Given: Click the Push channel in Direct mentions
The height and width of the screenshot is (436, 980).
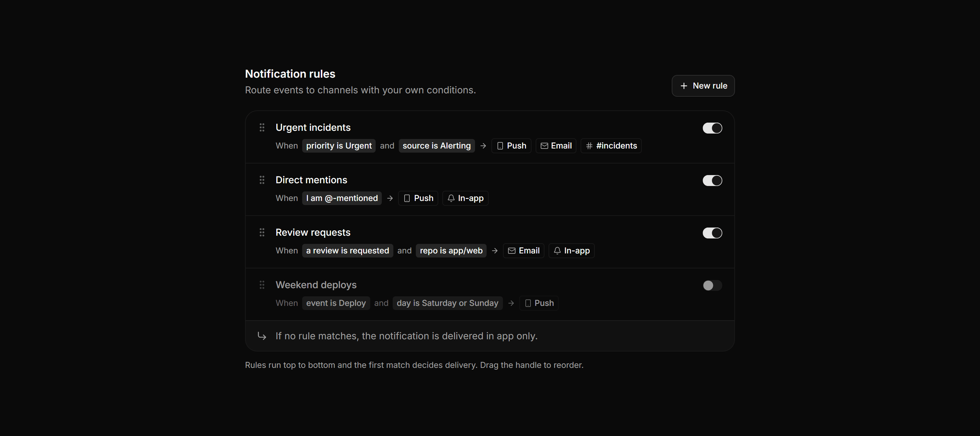Looking at the screenshot, I should (418, 198).
